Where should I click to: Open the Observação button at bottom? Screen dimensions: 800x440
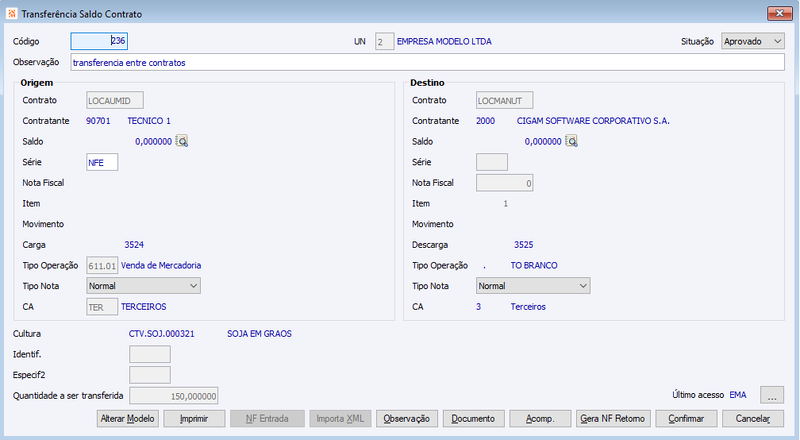pos(407,419)
